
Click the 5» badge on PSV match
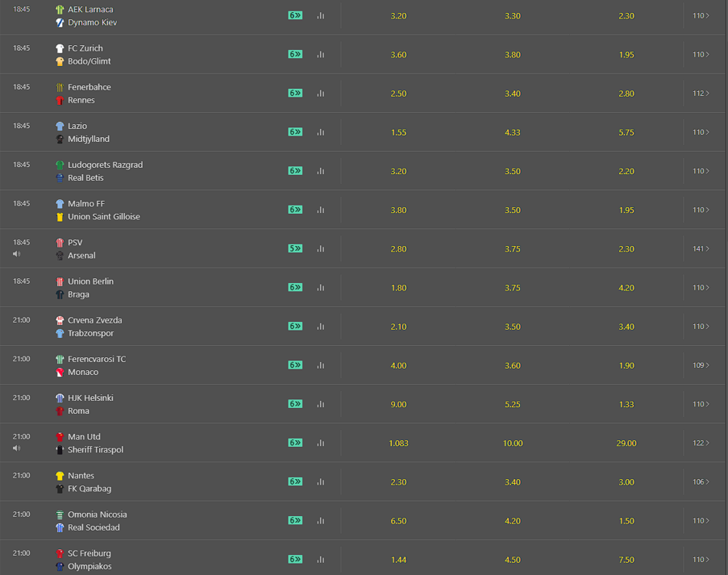point(295,248)
